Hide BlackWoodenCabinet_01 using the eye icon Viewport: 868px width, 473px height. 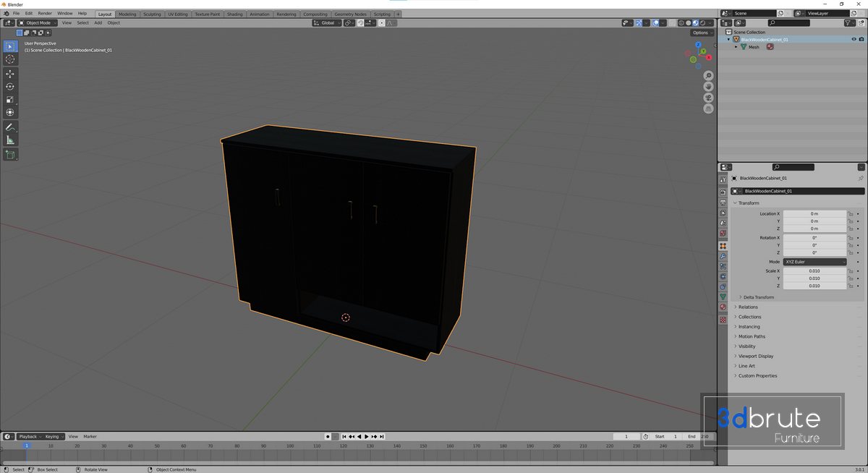tap(854, 40)
